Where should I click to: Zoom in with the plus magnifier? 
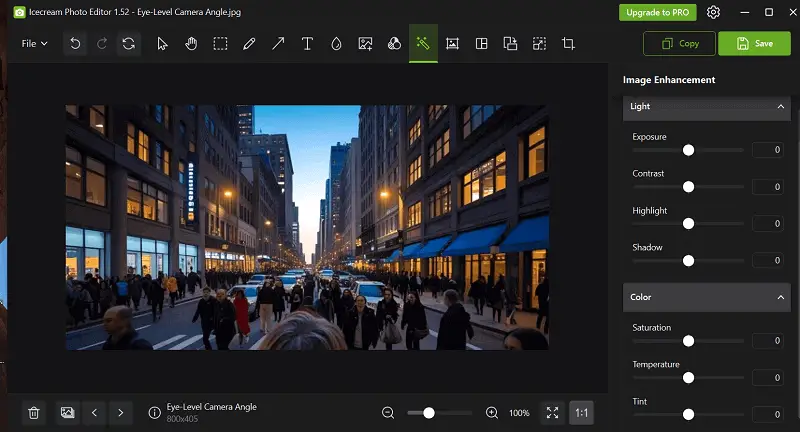[x=492, y=413]
